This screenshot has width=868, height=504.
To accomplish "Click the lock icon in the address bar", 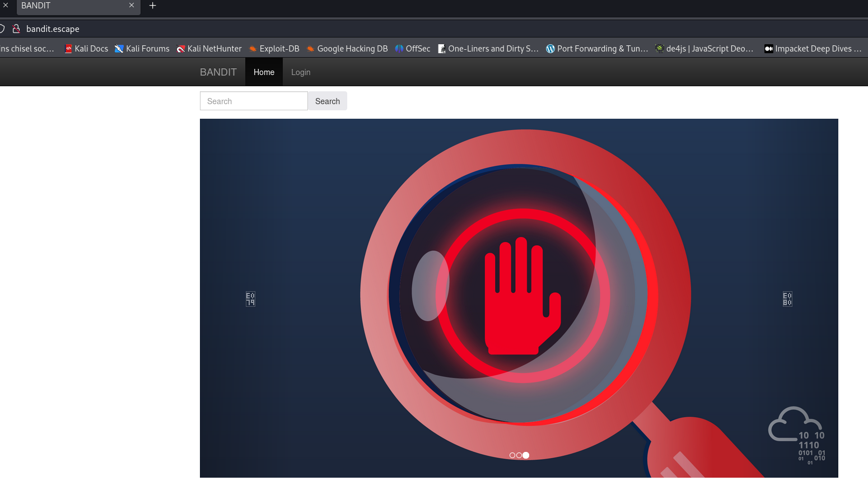I will pos(16,29).
